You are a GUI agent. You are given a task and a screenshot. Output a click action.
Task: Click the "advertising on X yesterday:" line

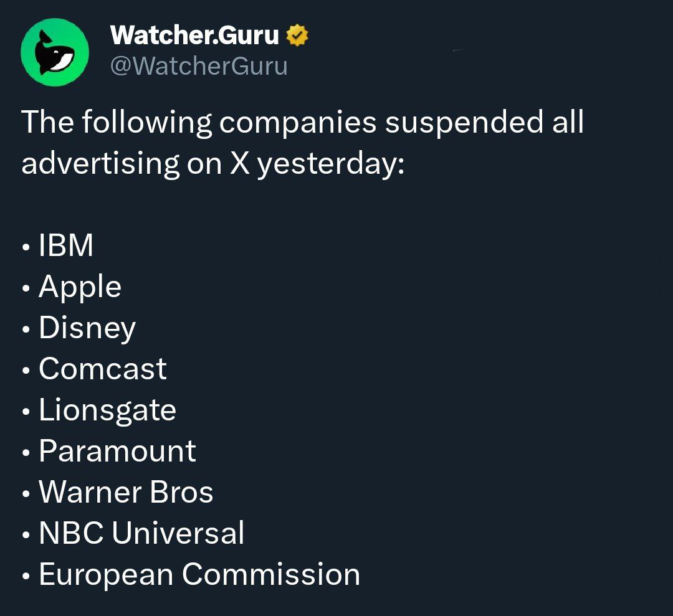pos(213,163)
